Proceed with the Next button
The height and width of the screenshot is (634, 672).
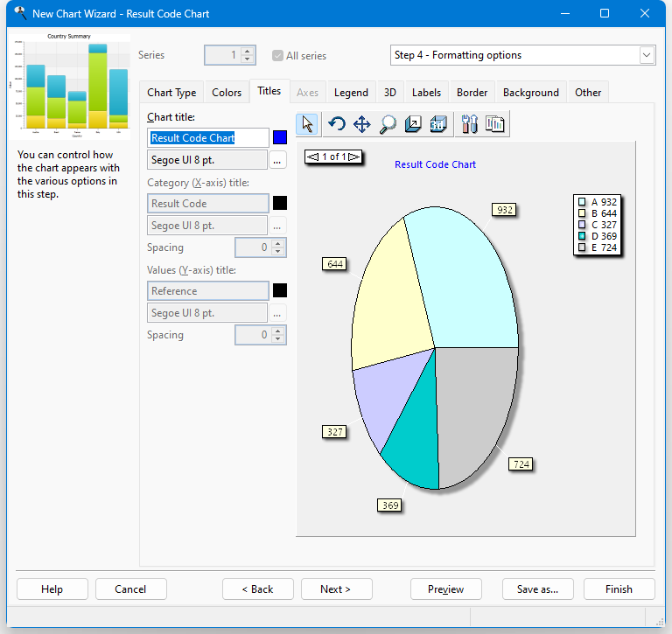[336, 589]
